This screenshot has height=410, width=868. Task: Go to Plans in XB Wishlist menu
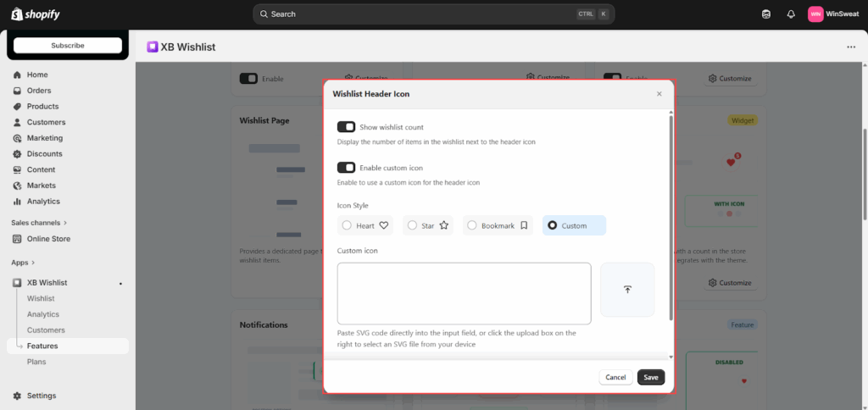pos(36,362)
